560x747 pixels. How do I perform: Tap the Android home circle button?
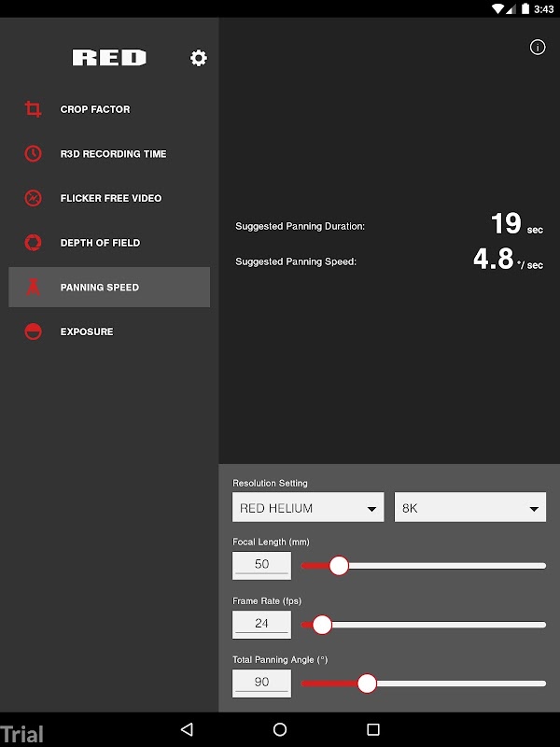point(280,729)
